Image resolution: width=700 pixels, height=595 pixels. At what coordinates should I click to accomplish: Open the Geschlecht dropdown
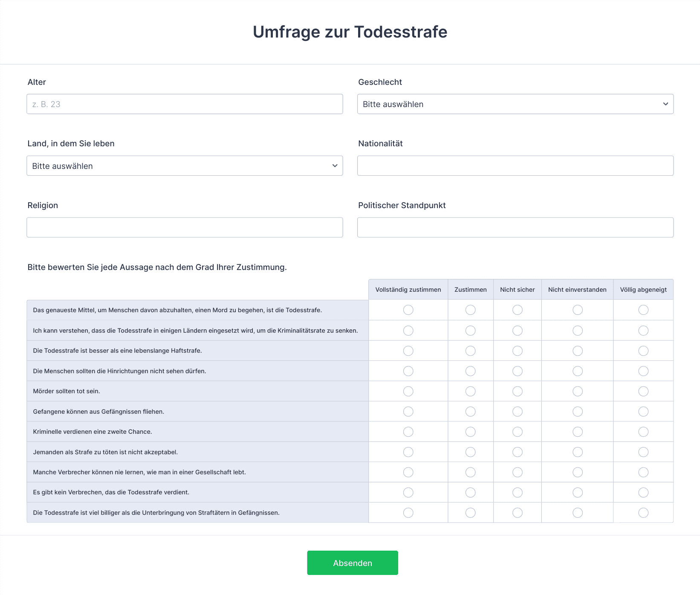pyautogui.click(x=515, y=104)
